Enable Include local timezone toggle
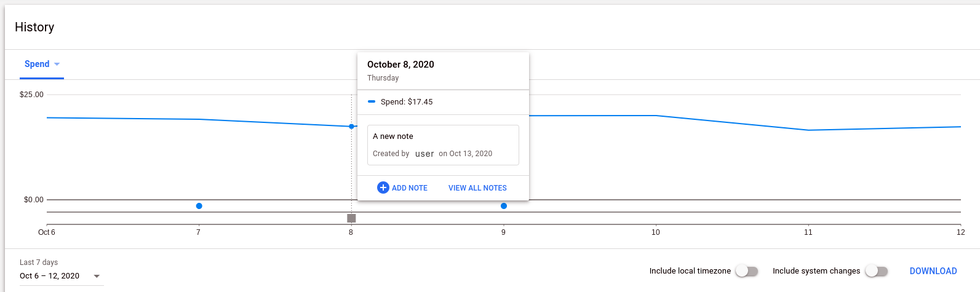The image size is (980, 292). (x=746, y=271)
